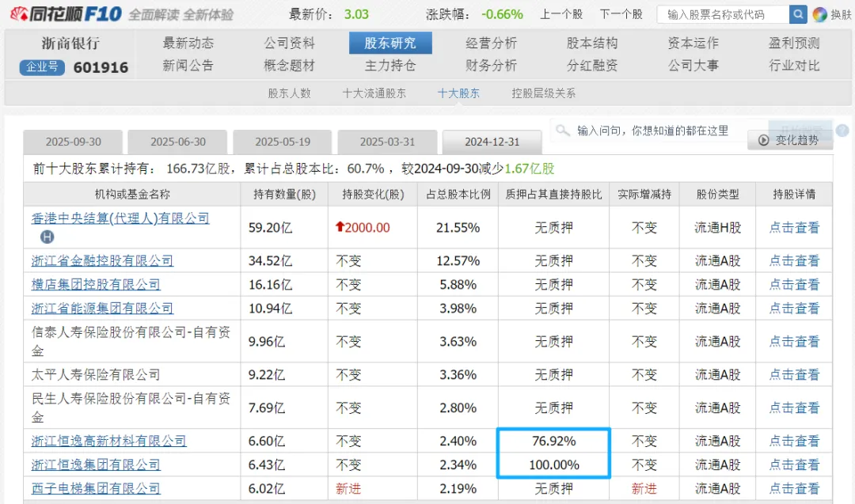The width and height of the screenshot is (855, 504).
Task: Go to 上一个股 previous stock
Action: pos(561,14)
